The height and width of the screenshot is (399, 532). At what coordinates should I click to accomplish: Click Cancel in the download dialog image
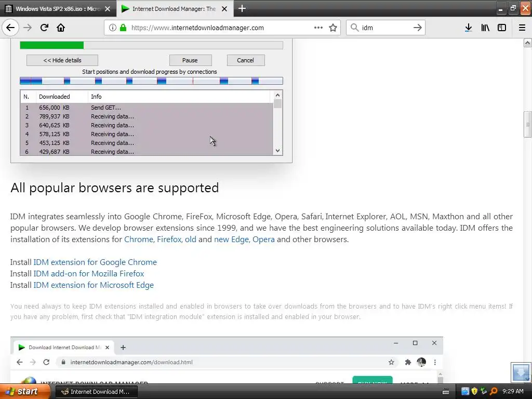(x=246, y=60)
